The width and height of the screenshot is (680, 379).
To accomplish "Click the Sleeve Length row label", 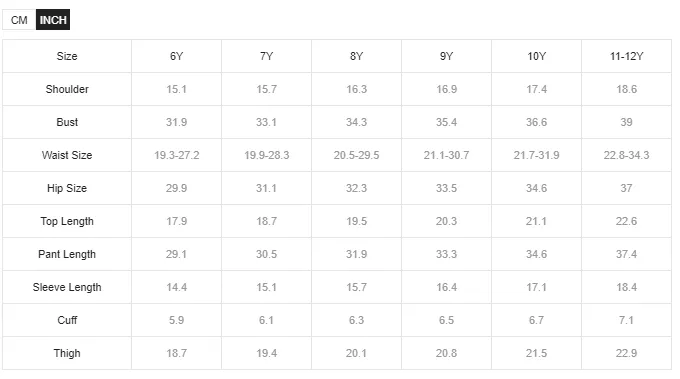I will [67, 287].
